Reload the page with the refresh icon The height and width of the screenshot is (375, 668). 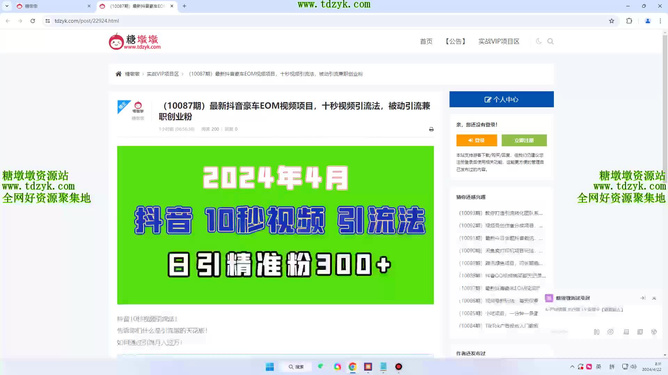[x=33, y=20]
